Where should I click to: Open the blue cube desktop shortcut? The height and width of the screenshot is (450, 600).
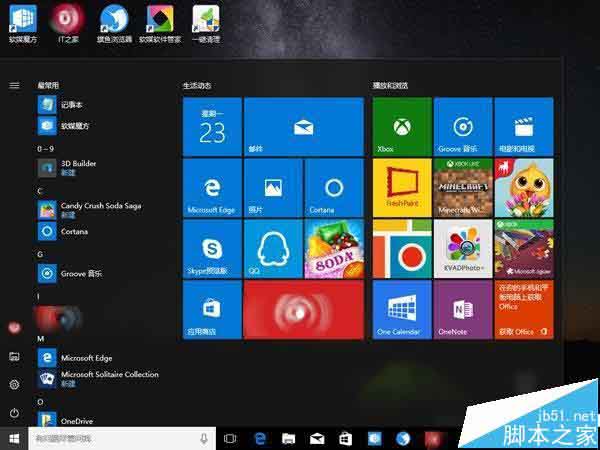(23, 24)
